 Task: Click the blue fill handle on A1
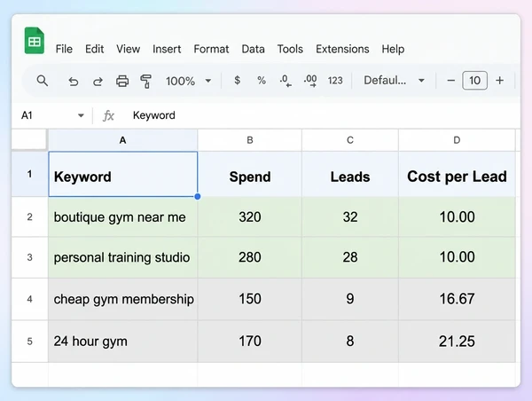click(198, 196)
